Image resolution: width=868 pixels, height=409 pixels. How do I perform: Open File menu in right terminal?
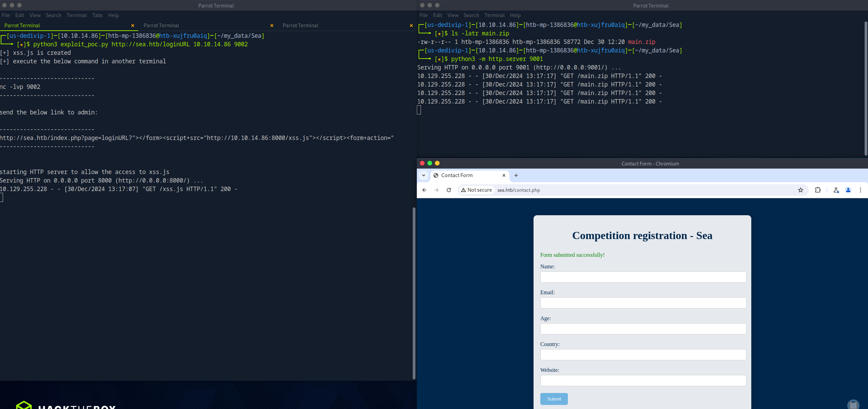point(424,15)
